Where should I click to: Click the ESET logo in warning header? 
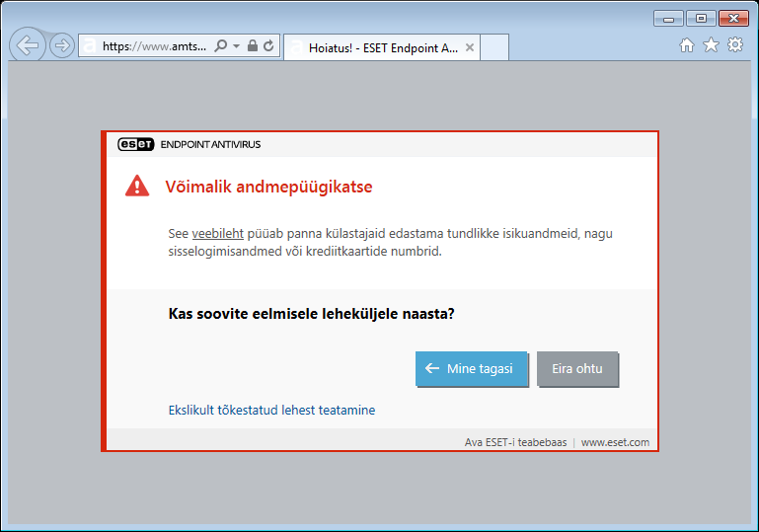(135, 144)
